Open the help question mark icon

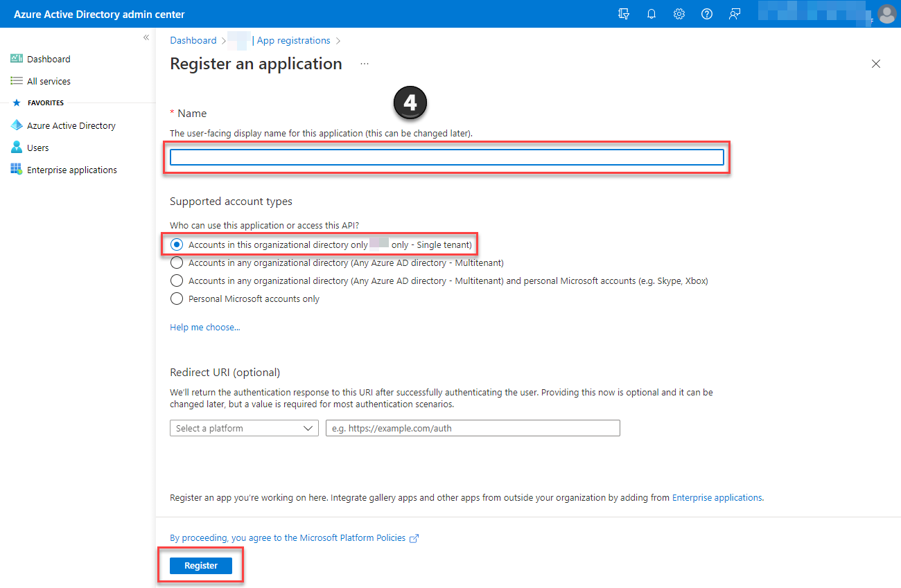pyautogui.click(x=707, y=14)
